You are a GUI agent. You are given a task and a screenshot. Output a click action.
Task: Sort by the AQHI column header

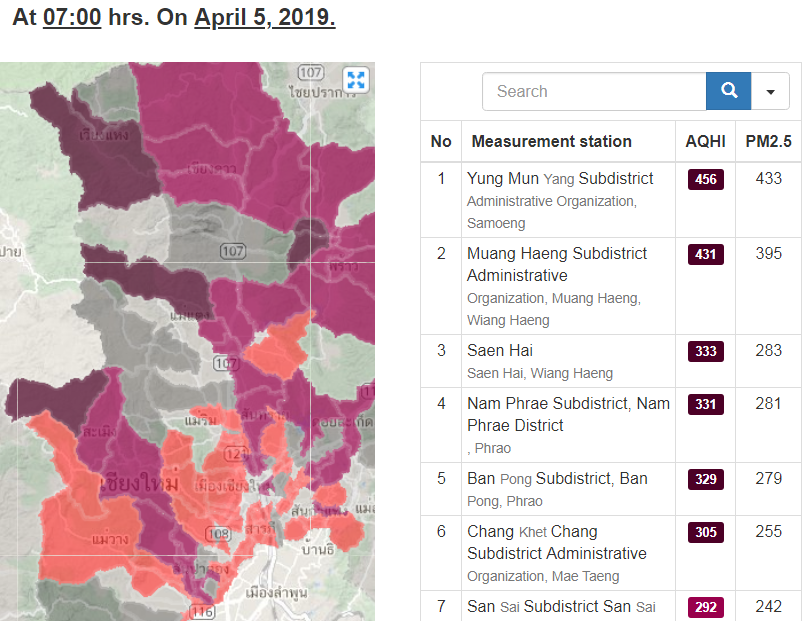coord(705,141)
